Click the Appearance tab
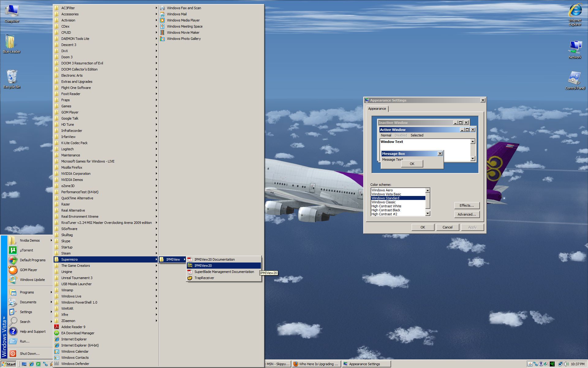The image size is (588, 368). [x=377, y=109]
